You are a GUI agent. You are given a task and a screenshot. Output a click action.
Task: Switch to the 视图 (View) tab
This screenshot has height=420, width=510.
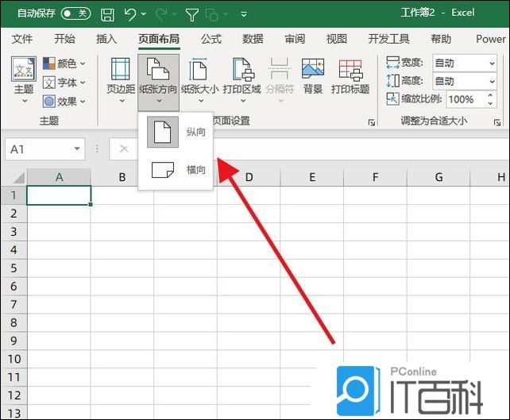337,39
